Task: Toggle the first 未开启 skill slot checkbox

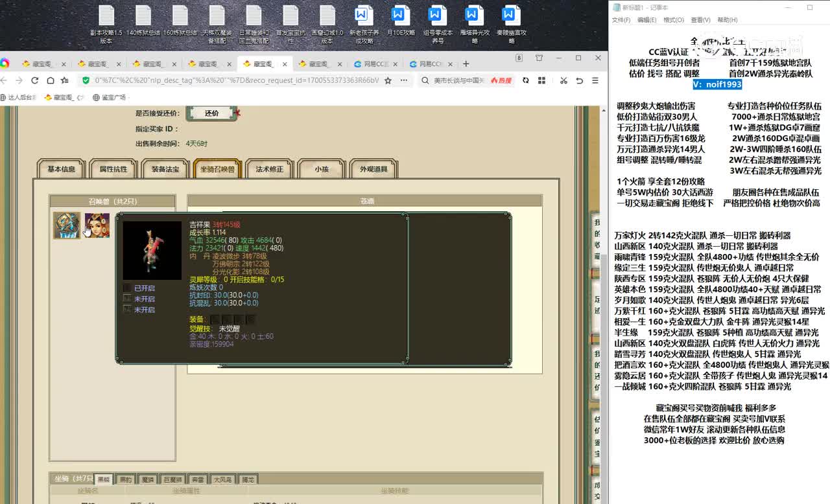Action: tap(127, 299)
